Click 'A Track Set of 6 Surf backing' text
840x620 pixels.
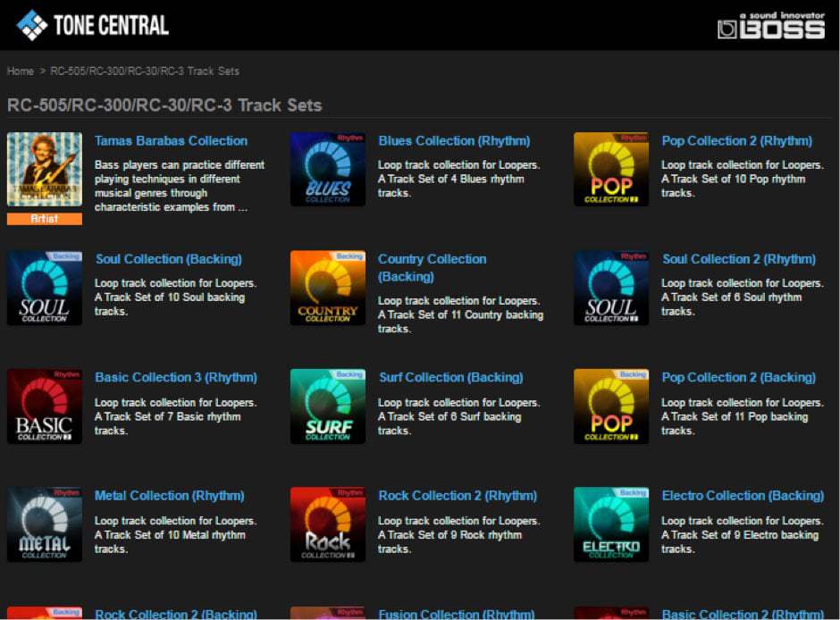point(449,417)
